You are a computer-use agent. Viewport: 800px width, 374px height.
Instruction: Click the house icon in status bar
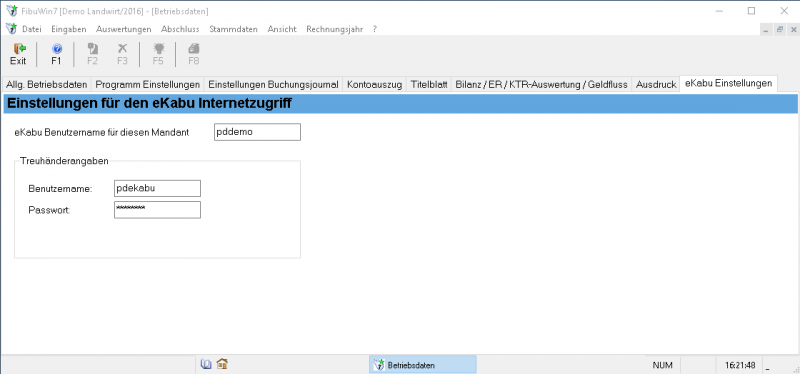pyautogui.click(x=222, y=364)
